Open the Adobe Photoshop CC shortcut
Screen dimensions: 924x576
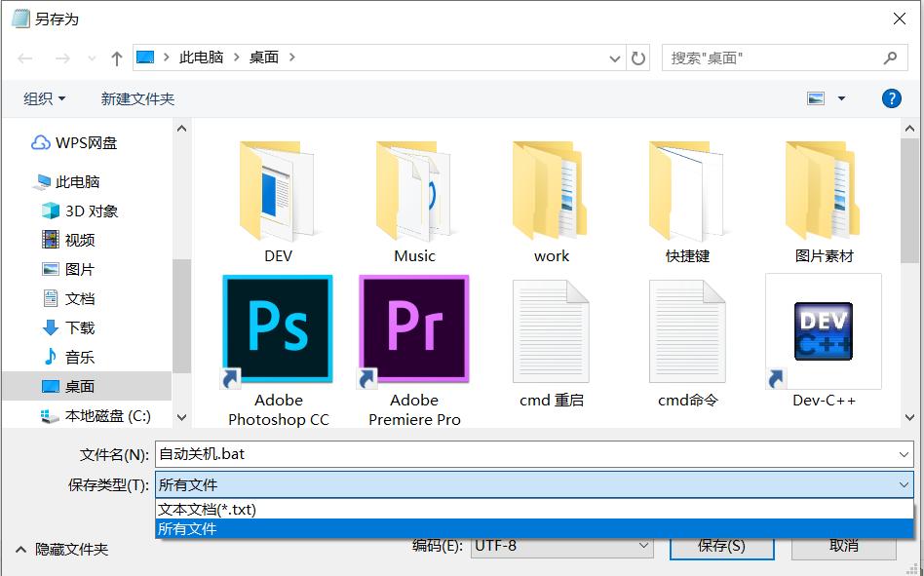pyautogui.click(x=278, y=331)
